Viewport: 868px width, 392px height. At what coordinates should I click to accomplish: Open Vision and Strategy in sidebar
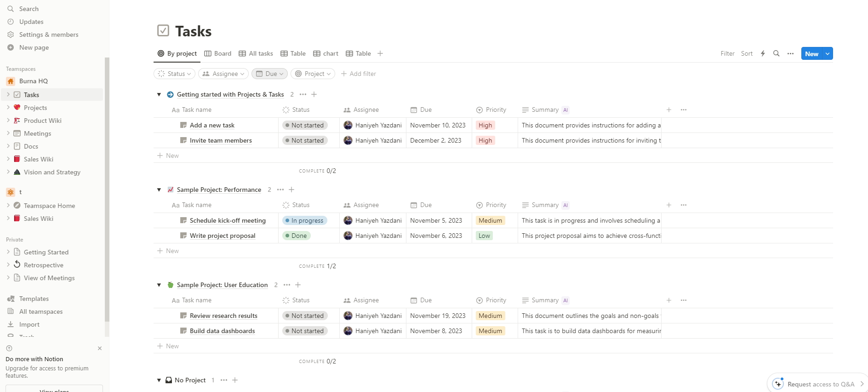(52, 172)
